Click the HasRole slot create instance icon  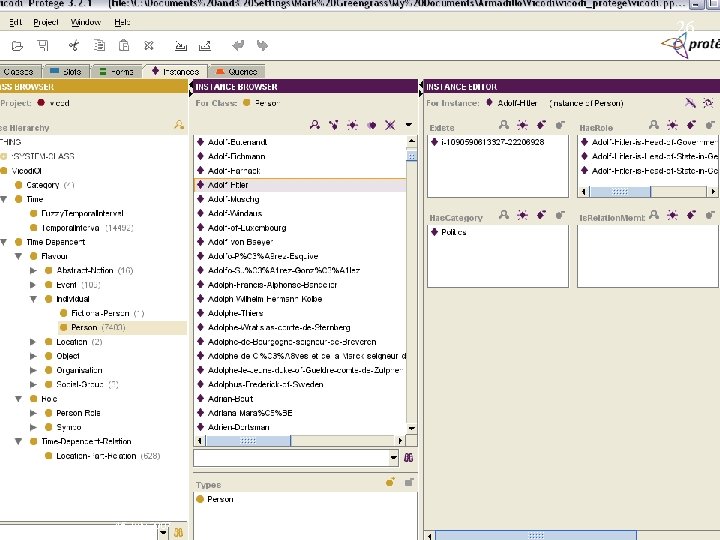[672, 125]
